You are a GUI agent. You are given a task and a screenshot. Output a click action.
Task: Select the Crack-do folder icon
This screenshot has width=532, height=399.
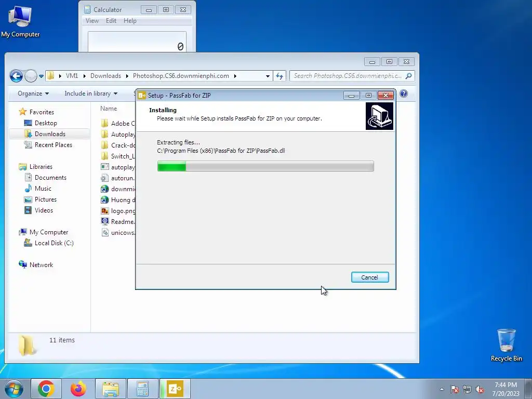click(x=105, y=145)
